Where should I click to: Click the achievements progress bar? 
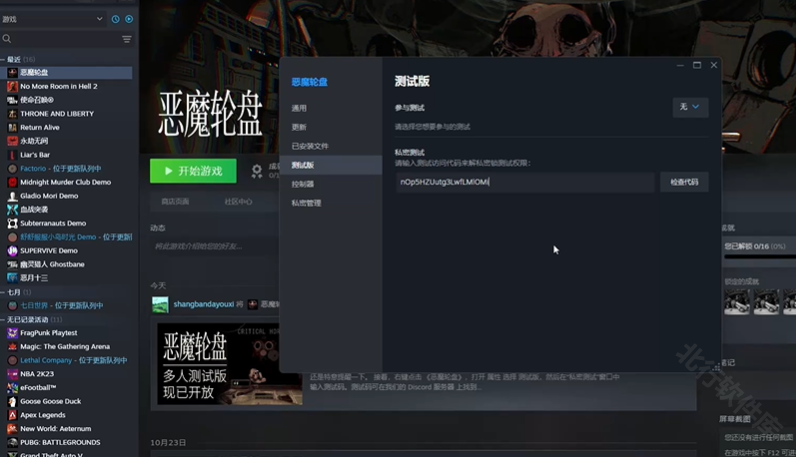coord(759,257)
